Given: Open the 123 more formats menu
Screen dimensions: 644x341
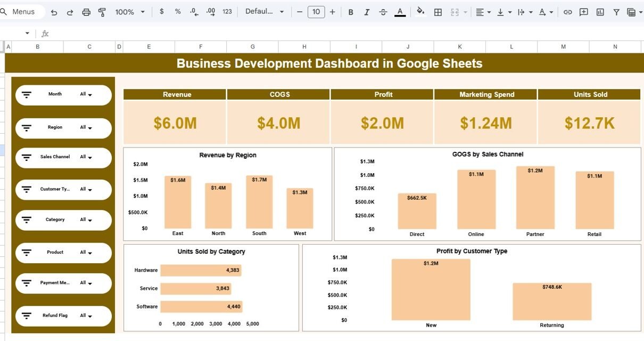Looking at the screenshot, I should 227,12.
